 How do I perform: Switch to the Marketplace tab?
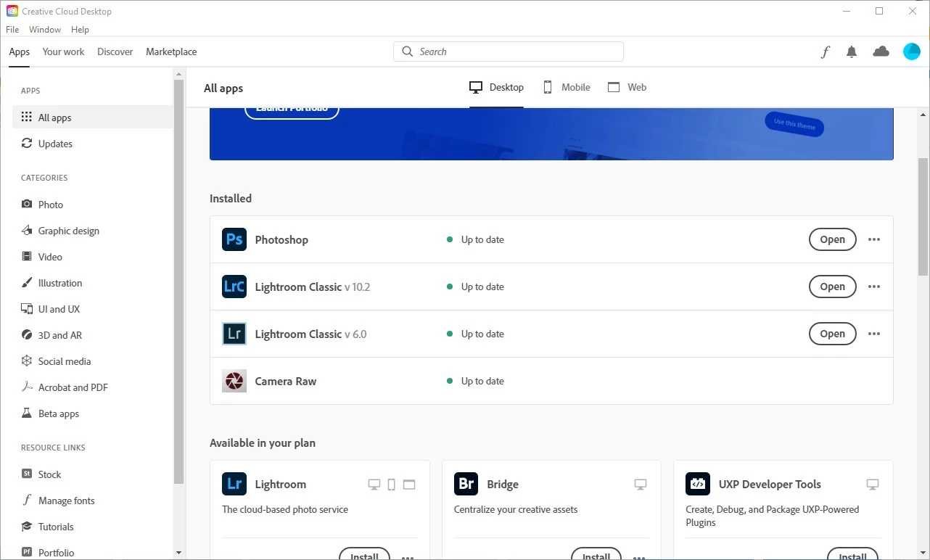[x=171, y=52]
